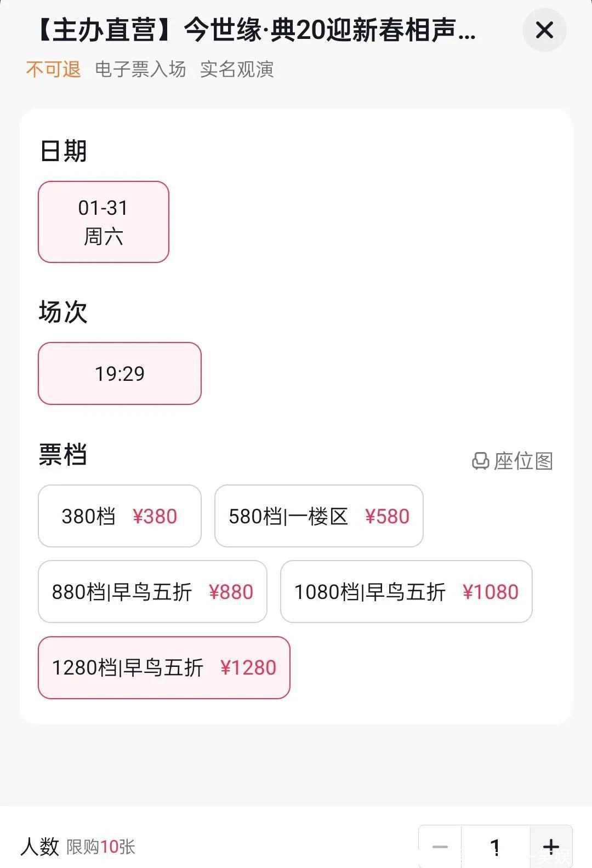The image size is (592, 868).
Task: Open the 座位图 seat map link
Action: (x=523, y=461)
